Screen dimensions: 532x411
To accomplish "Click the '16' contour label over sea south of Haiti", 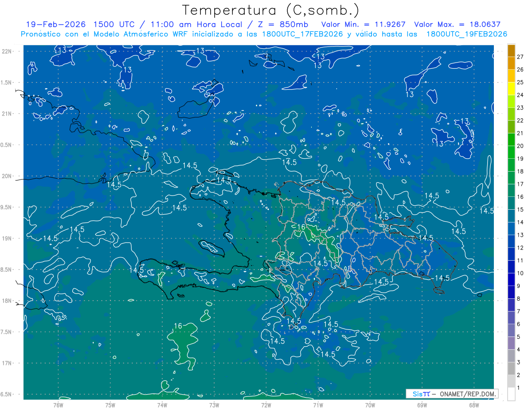I will click(x=178, y=326).
